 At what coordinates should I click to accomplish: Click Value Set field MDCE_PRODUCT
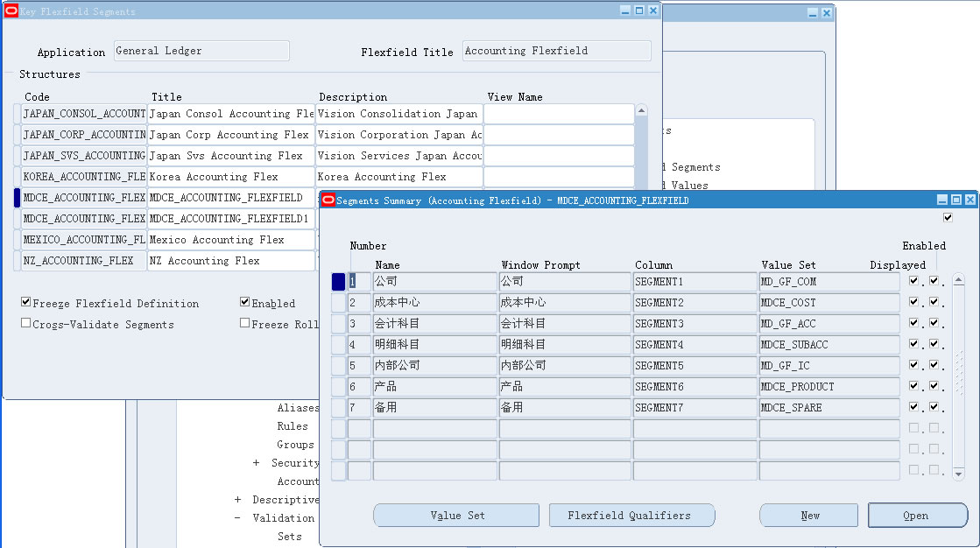click(829, 387)
